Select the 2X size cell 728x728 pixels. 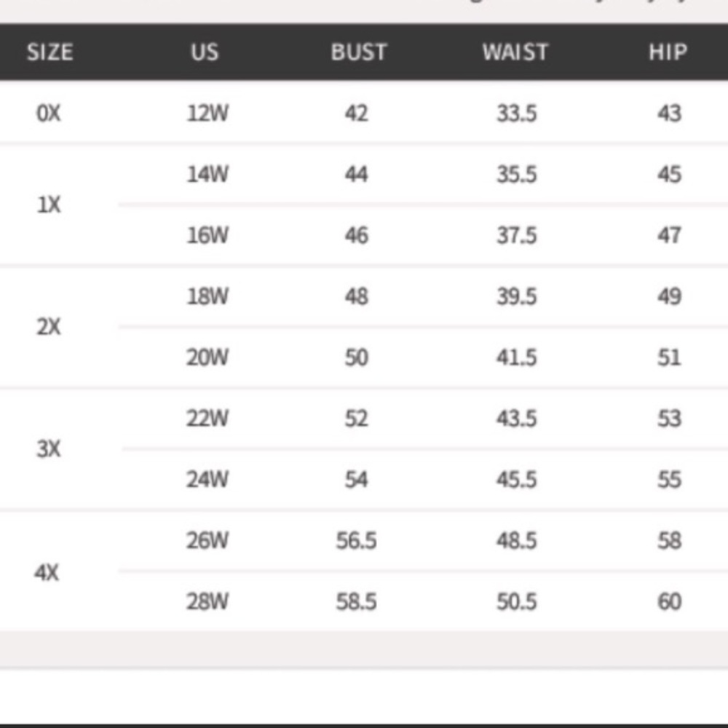49,327
